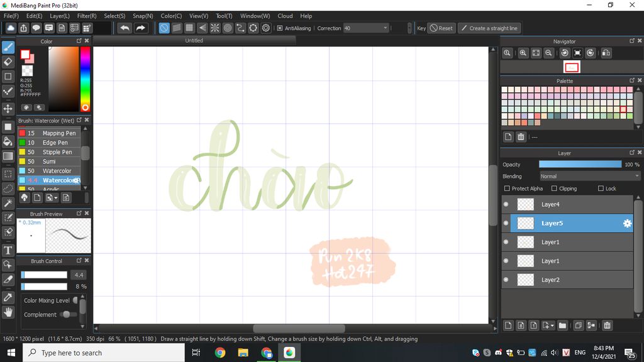Delete the selected layer with trash icon

coord(607,326)
